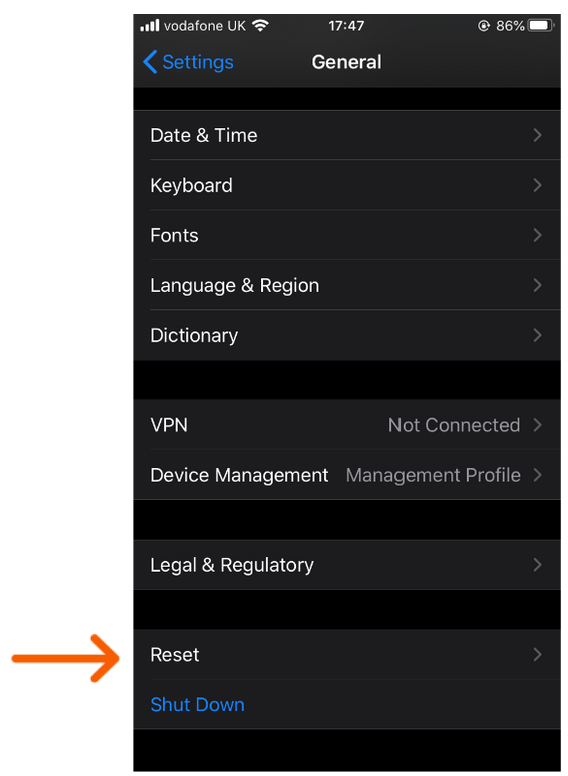The height and width of the screenshot is (776, 568).
Task: Open the Reset options
Action: 347,655
